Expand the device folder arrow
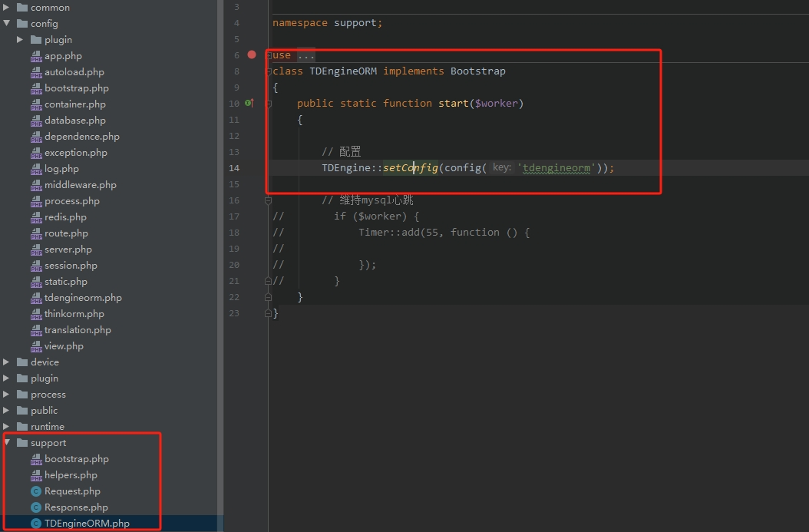The height and width of the screenshot is (532, 809). [x=6, y=362]
